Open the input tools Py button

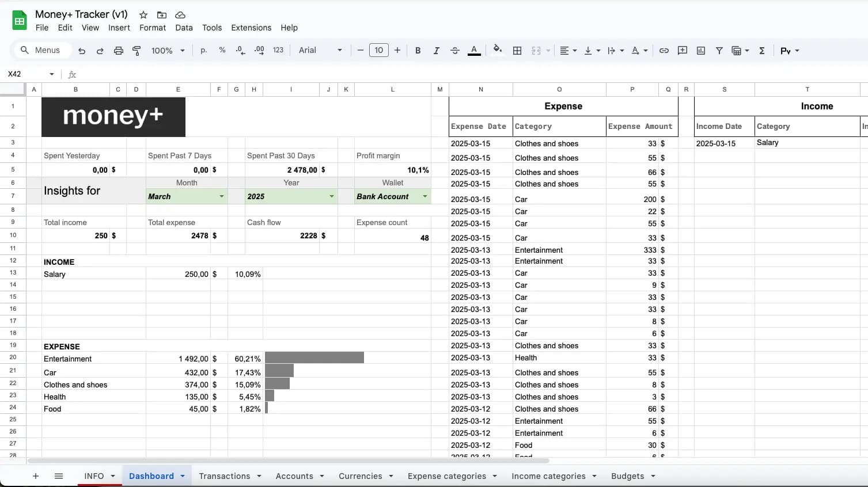(x=790, y=51)
